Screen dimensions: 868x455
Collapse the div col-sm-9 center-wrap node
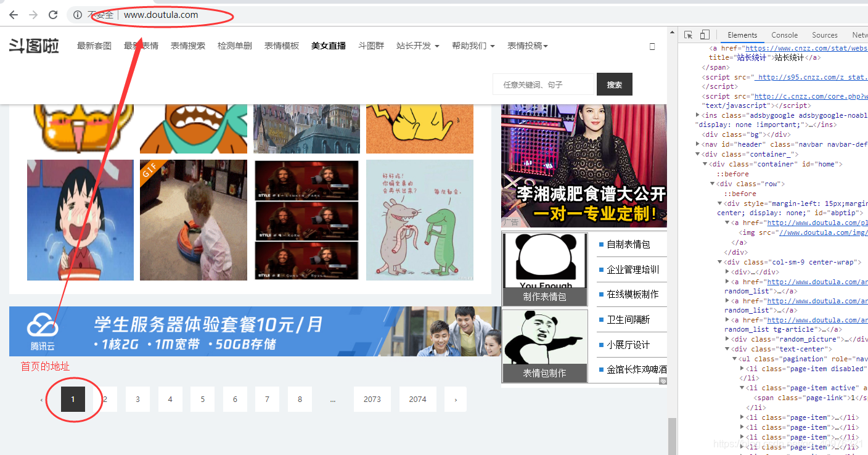[x=720, y=262]
